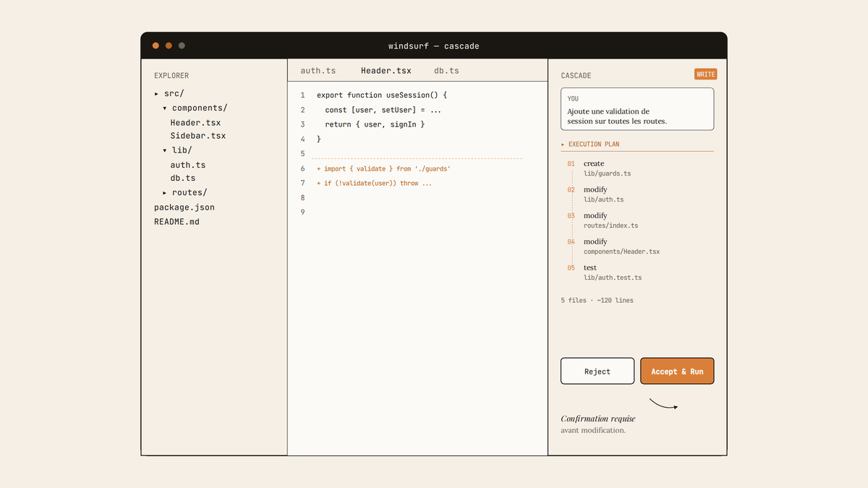Viewport: 868px width, 488px height.
Task: Switch to the Header.tsx editor tab
Action: (386, 71)
